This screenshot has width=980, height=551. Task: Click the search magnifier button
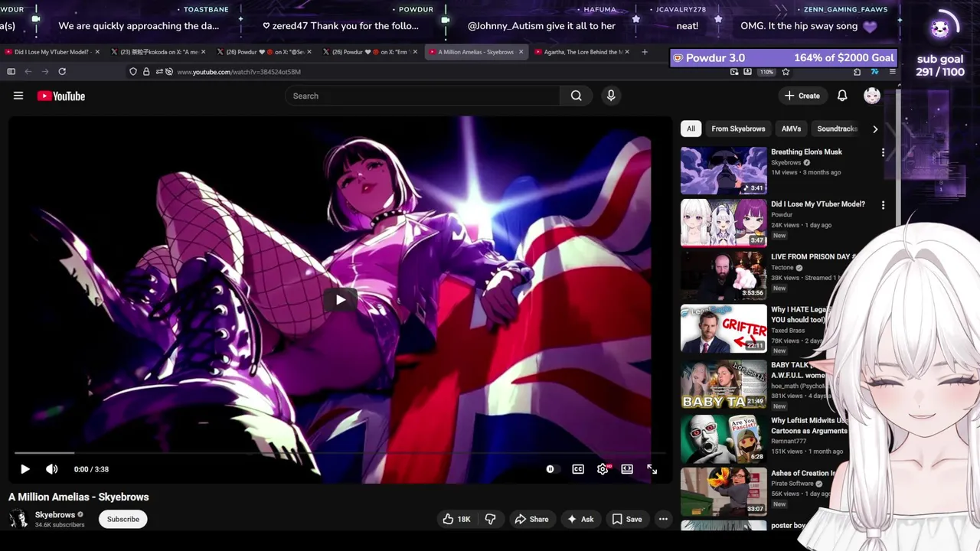[x=576, y=96]
